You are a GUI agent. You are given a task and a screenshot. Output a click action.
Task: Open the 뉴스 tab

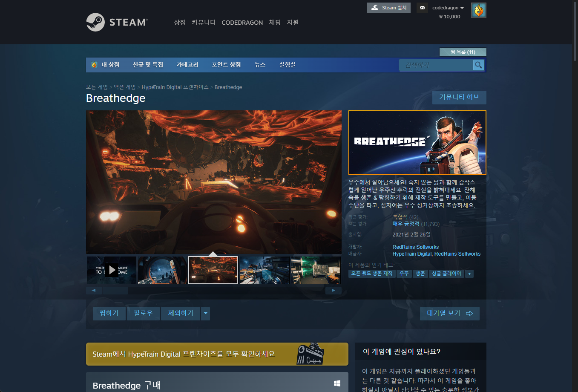coord(260,65)
